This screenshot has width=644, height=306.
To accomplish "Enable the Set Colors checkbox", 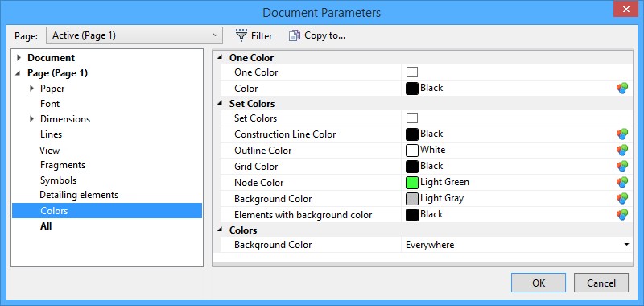I will [x=412, y=118].
